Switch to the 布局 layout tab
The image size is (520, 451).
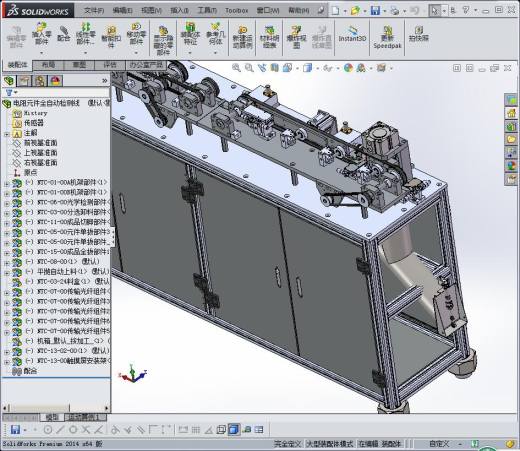click(x=48, y=65)
